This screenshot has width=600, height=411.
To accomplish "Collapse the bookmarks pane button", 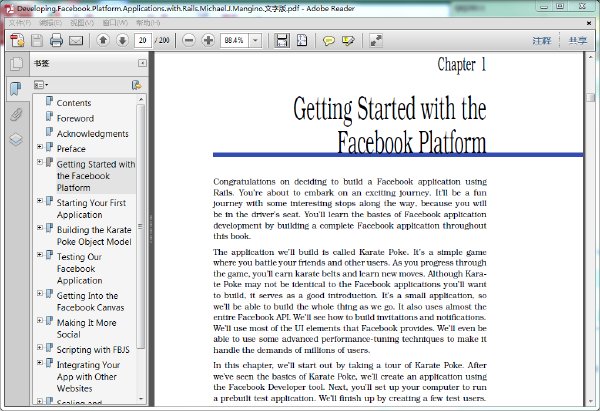I will point(142,63).
